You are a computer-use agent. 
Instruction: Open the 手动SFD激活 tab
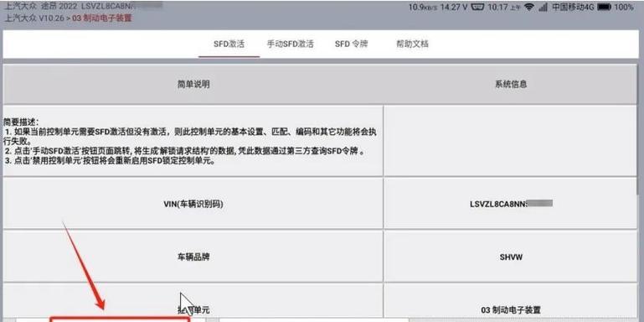pyautogui.click(x=291, y=44)
